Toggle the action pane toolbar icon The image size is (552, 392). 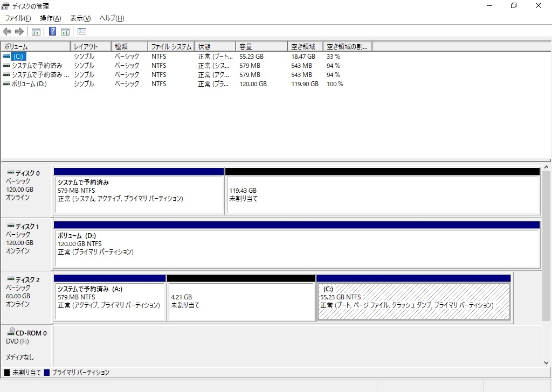(65, 32)
